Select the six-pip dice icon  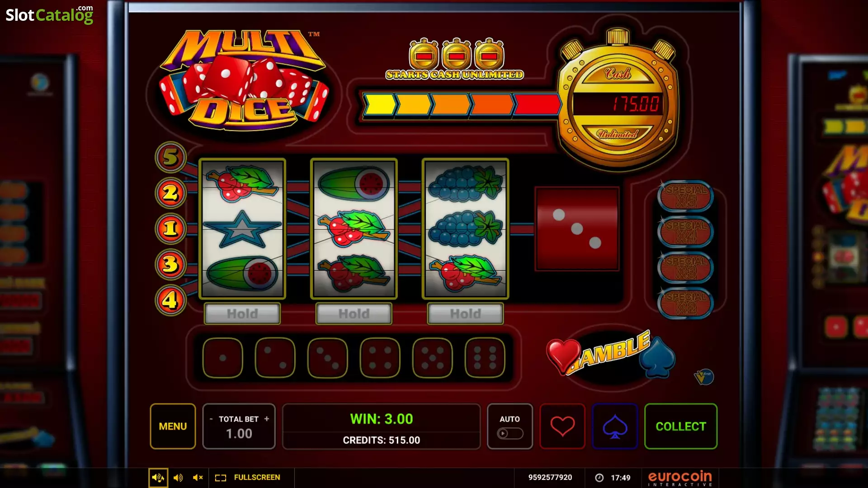coord(485,357)
